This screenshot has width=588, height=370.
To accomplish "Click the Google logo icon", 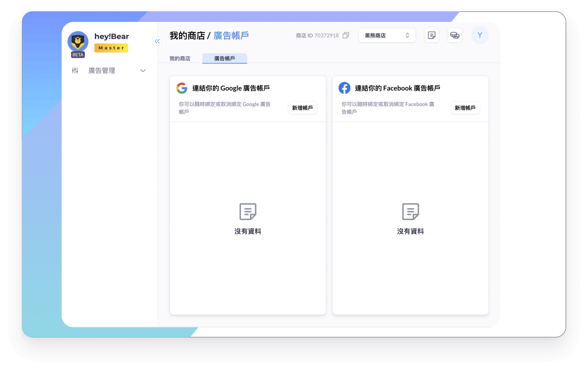I will (x=182, y=88).
